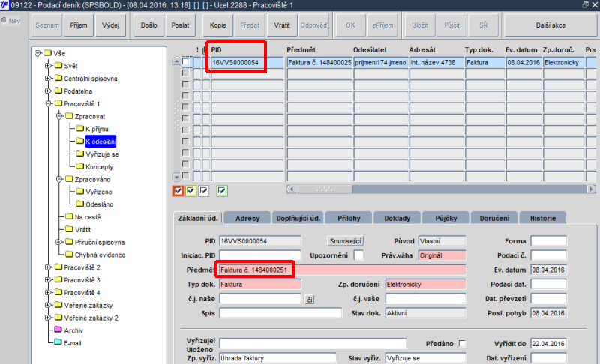Viewport: 600px width, 364px height.
Task: Click the pink Archiv folder icon
Action: point(58,330)
